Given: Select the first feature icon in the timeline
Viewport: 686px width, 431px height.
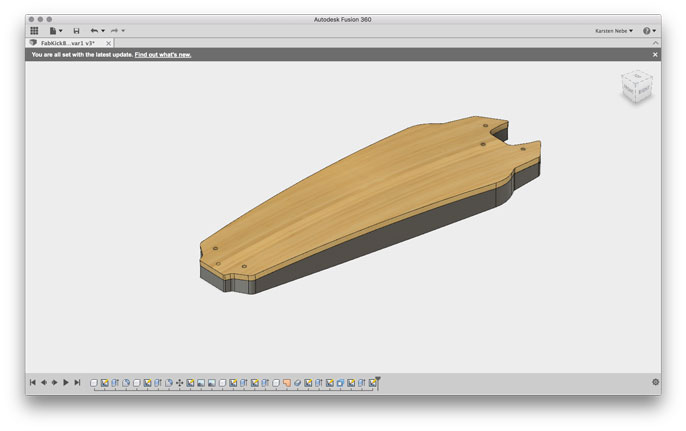Looking at the screenshot, I should tap(94, 383).
